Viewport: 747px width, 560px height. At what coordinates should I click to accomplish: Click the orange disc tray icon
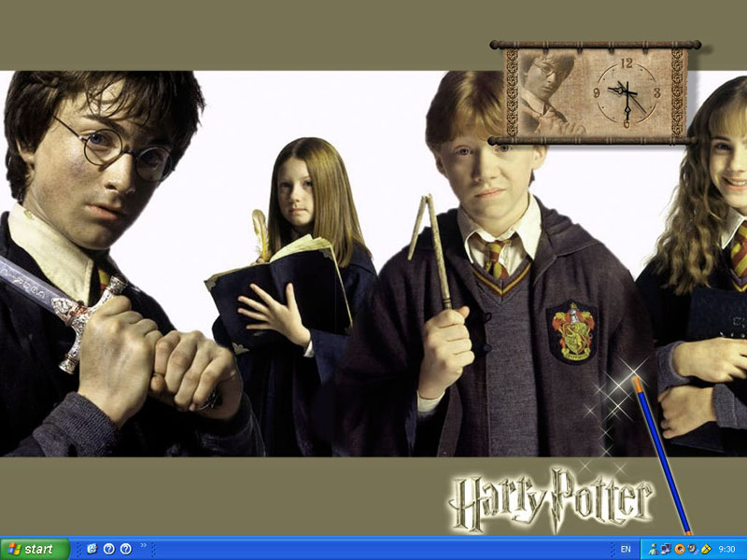coord(680,549)
